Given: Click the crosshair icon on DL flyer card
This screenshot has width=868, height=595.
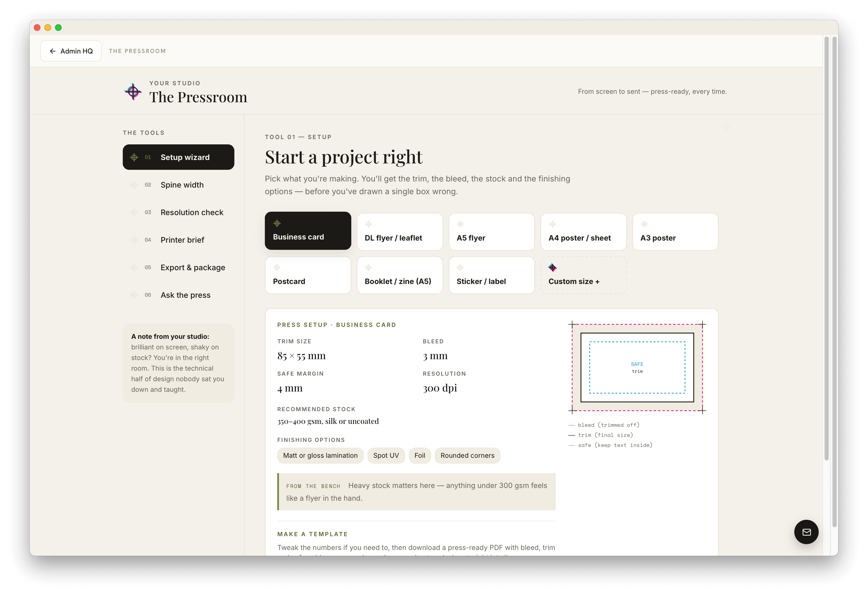Looking at the screenshot, I should [369, 224].
